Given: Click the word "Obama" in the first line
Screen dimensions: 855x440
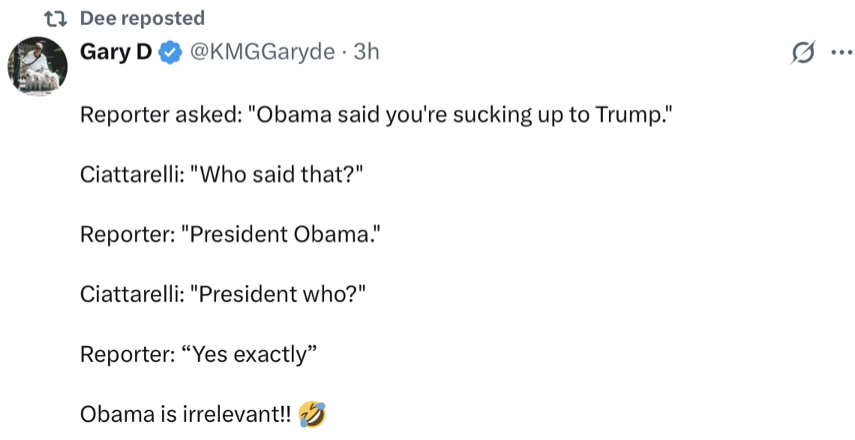Looking at the screenshot, I should point(292,114).
